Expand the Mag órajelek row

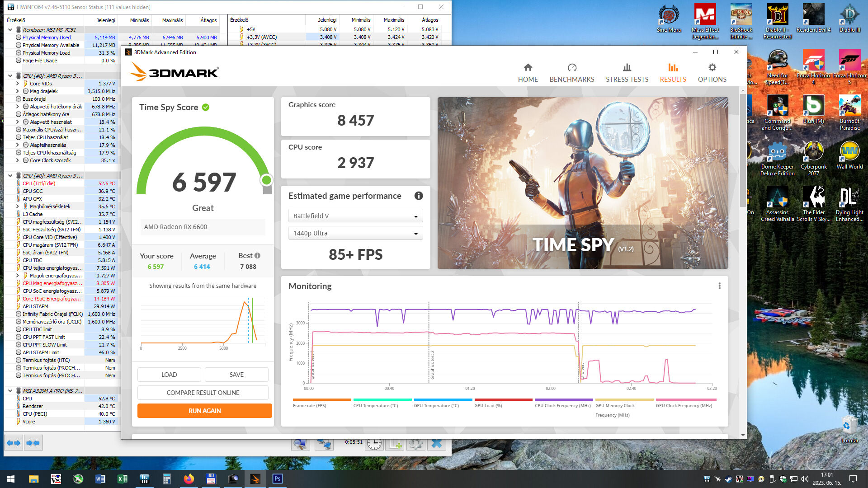pos(18,91)
